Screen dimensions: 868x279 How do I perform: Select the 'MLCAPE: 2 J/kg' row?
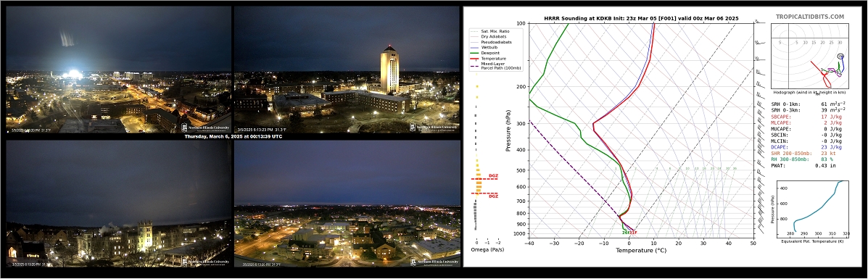coord(806,123)
